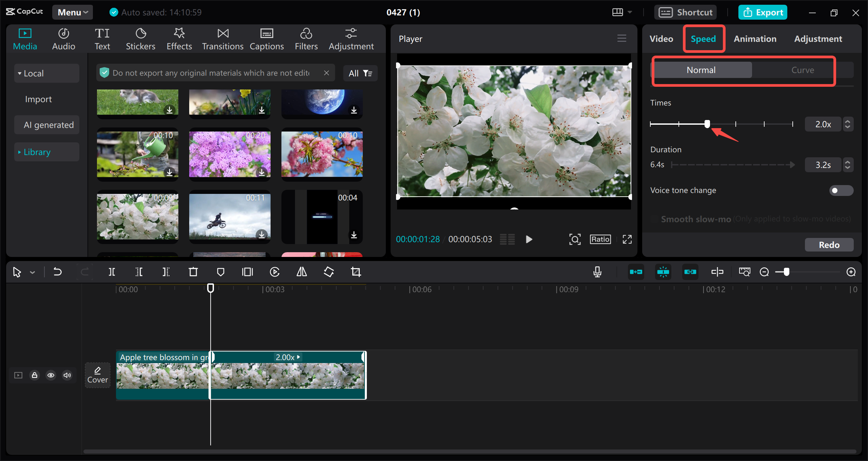Delete the selected clip with trash icon
Screen dimensions: 868x461
pos(193,272)
